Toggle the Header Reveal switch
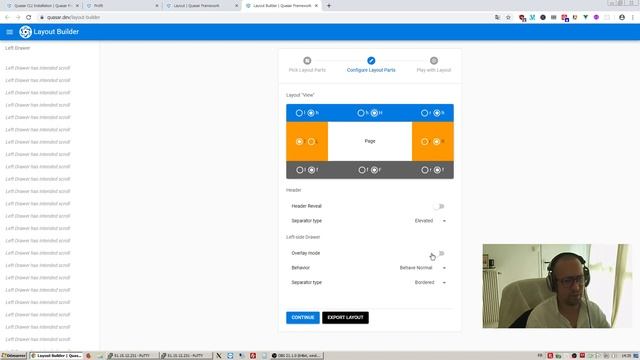 point(439,206)
